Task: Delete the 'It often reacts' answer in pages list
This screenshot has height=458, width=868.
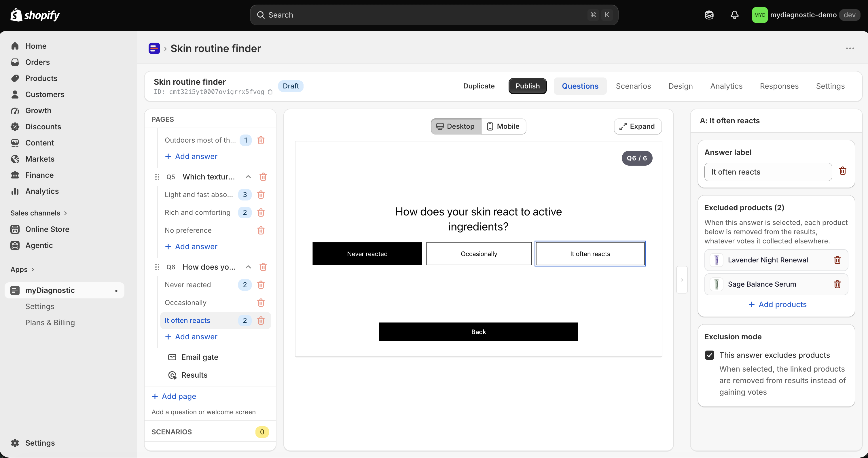Action: (x=261, y=321)
